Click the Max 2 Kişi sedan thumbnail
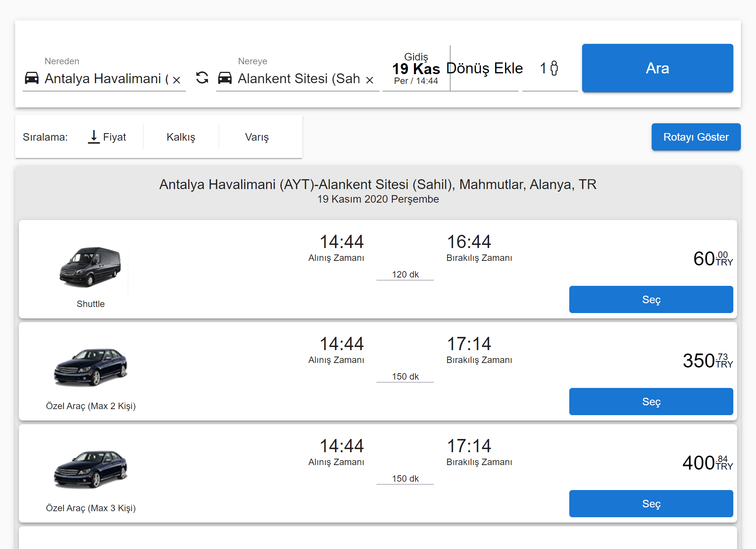 coord(91,367)
